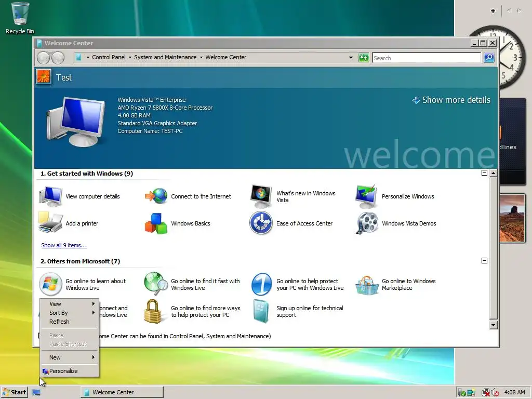Screen dimensions: 532x399
Task: Open Windows Vista Demos item
Action: click(x=395, y=223)
